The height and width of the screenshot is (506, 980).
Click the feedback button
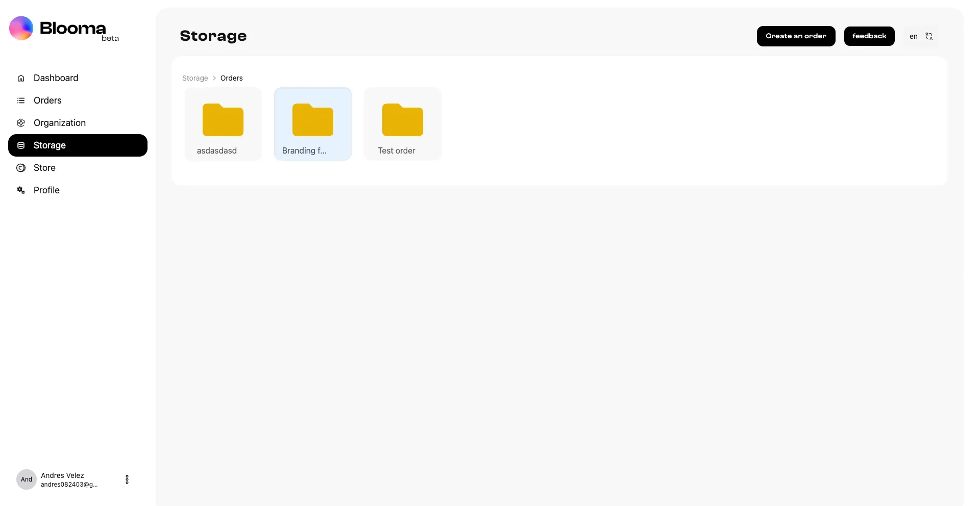pos(869,36)
